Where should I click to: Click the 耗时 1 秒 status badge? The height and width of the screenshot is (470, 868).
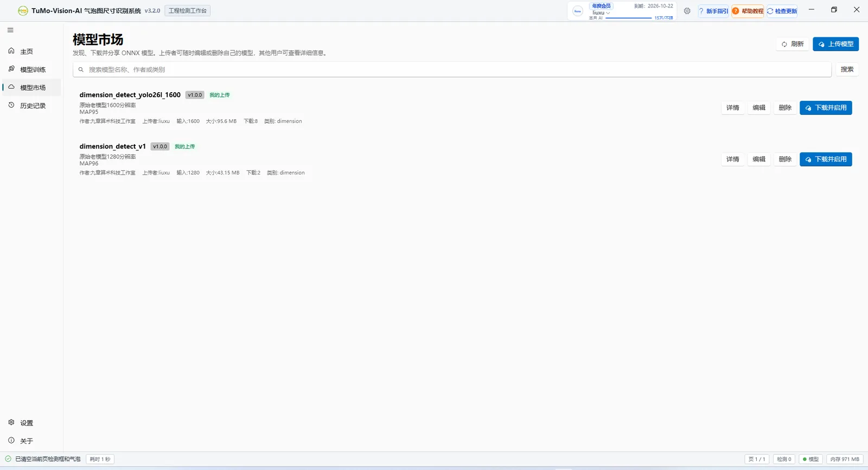click(x=100, y=459)
